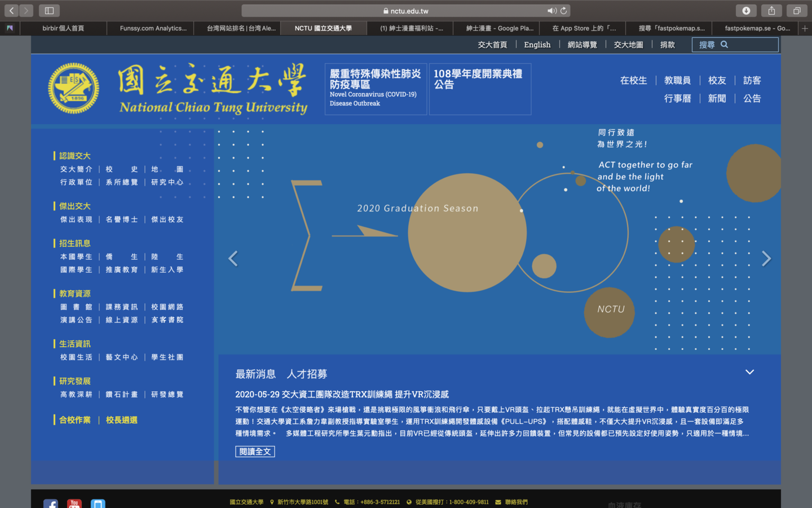812x508 pixels.
Task: Toggle the Safari sidebar button
Action: pos(49,11)
